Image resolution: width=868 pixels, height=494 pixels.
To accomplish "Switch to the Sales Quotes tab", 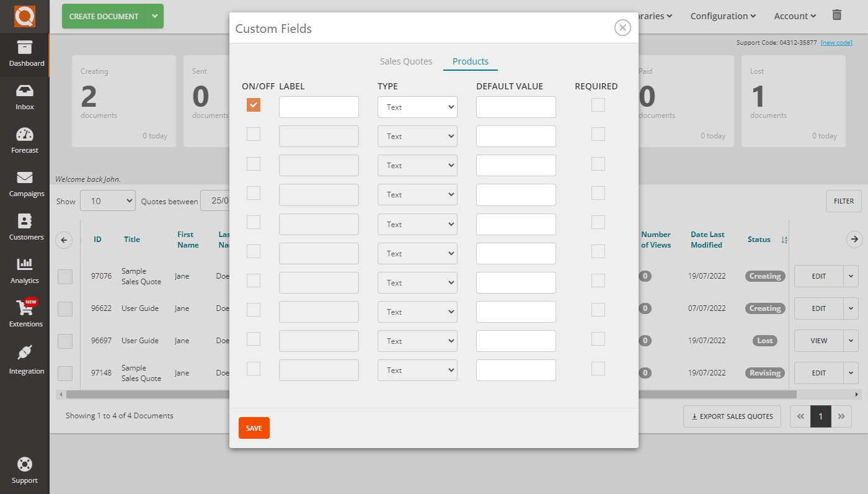I will 406,61.
